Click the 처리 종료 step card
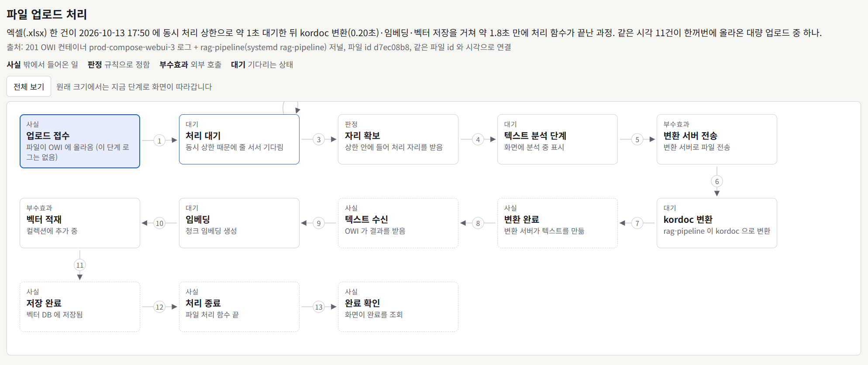This screenshot has height=365, width=868. [x=239, y=307]
